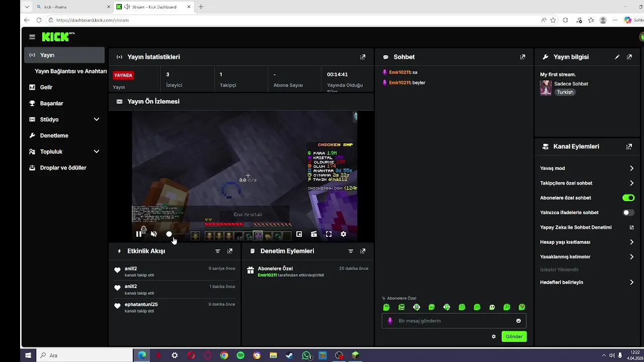Pop out the Kanal Eylemleri panel
Viewport: 644px width, 362px height.
(629, 147)
